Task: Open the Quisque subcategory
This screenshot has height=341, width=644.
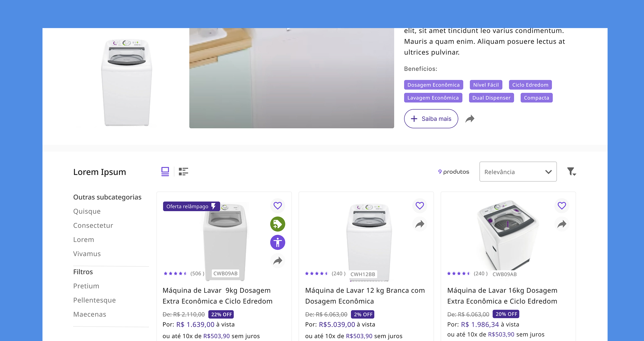Action: (87, 211)
